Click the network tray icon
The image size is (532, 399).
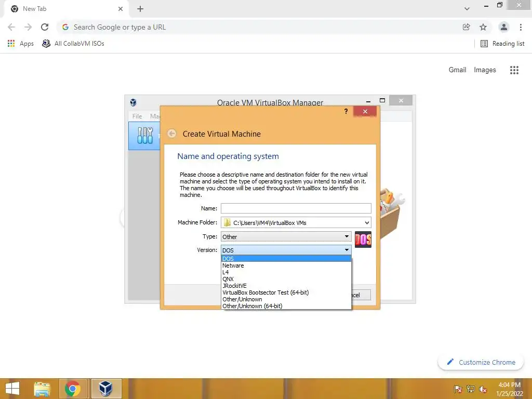[x=471, y=389]
